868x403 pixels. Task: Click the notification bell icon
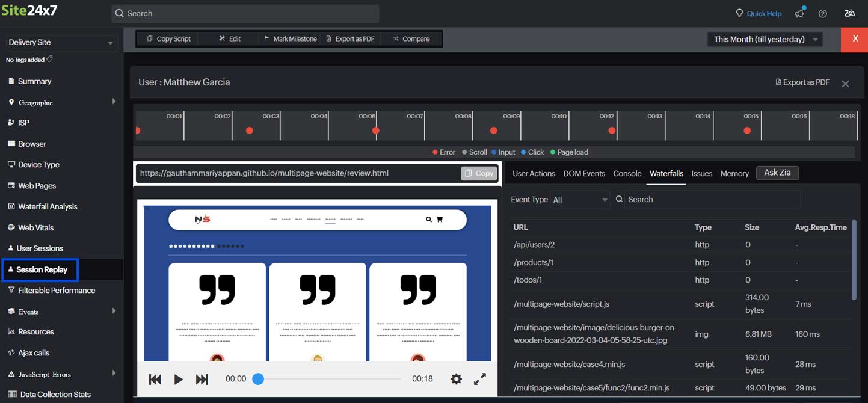[x=799, y=13]
